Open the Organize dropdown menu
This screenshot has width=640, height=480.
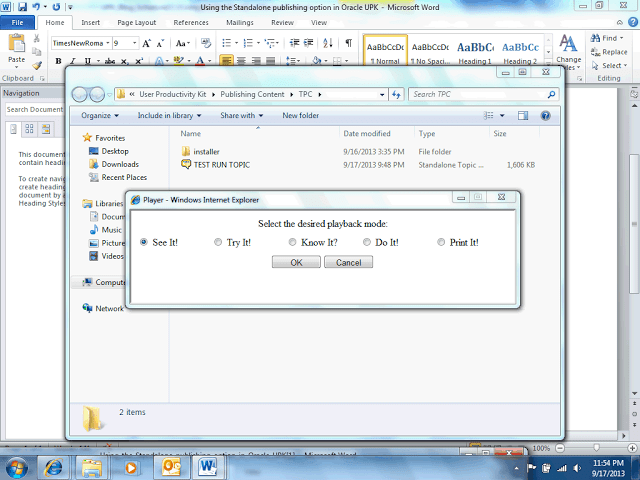(x=100, y=116)
